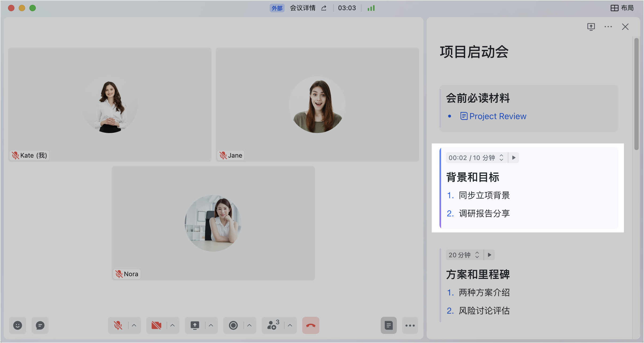Click the 会前必读材料 heading
Image resolution: width=644 pixels, height=343 pixels.
click(x=478, y=98)
